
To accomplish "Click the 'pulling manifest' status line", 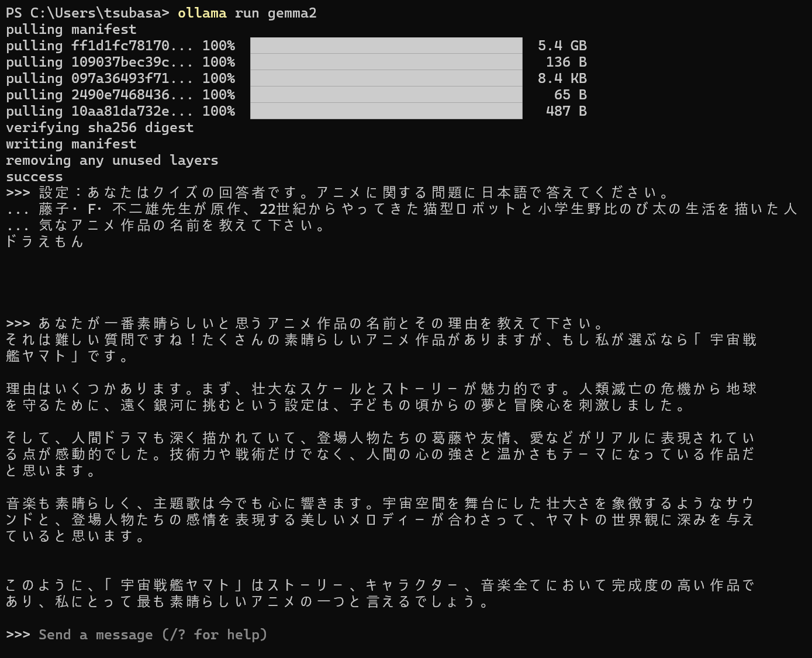I will click(70, 29).
